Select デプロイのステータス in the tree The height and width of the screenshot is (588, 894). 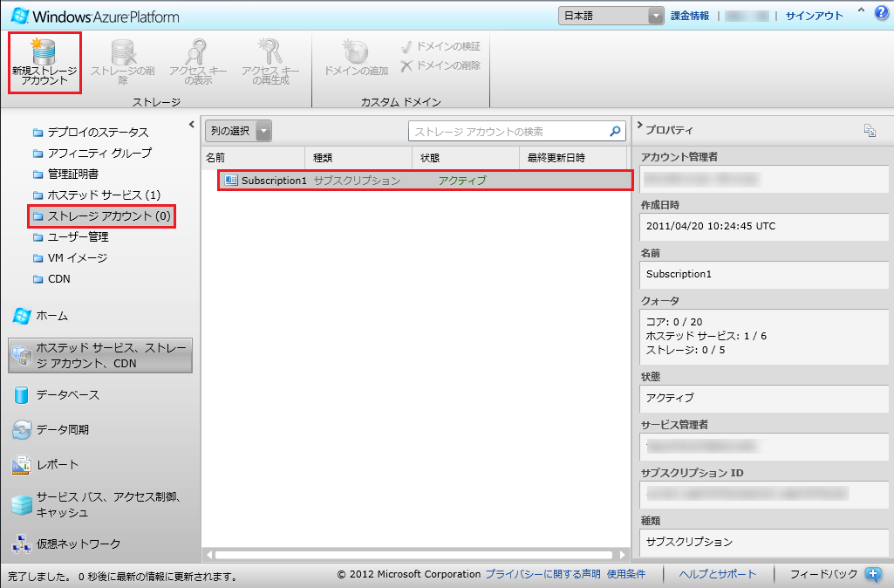pos(92,133)
